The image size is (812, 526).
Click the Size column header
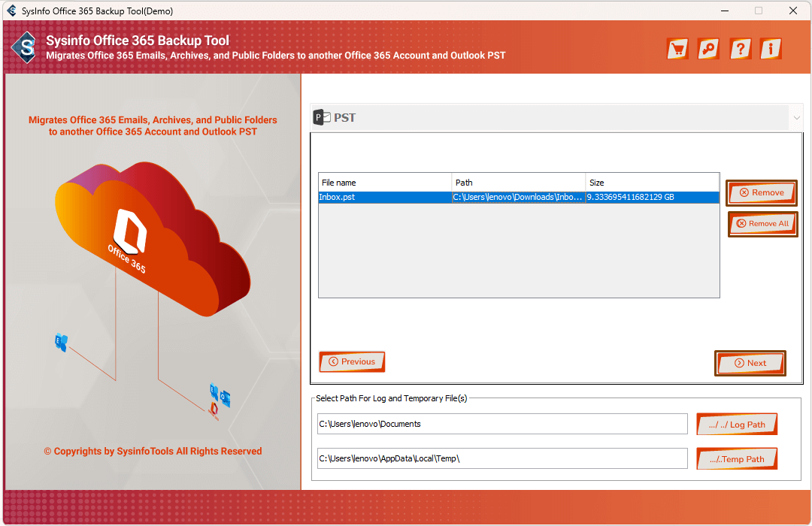pyautogui.click(x=652, y=183)
